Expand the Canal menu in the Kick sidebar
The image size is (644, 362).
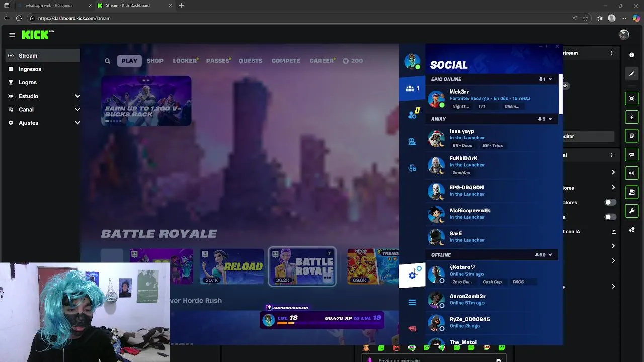pos(78,109)
